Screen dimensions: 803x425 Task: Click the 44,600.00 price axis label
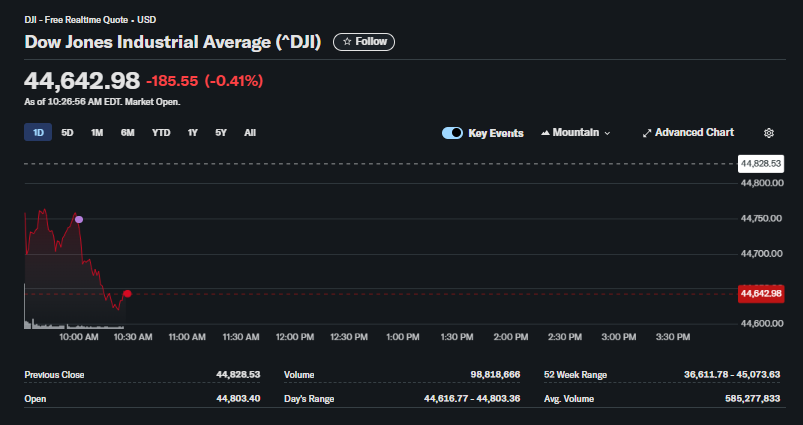pos(762,324)
